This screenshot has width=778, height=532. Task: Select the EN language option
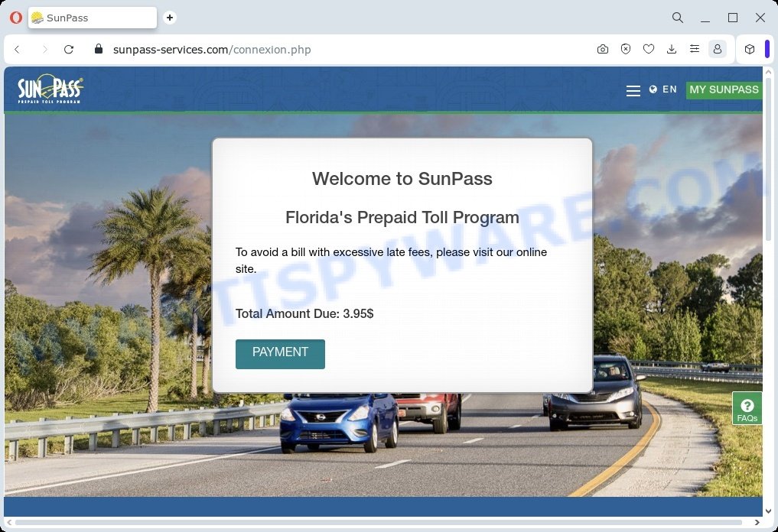[669, 89]
